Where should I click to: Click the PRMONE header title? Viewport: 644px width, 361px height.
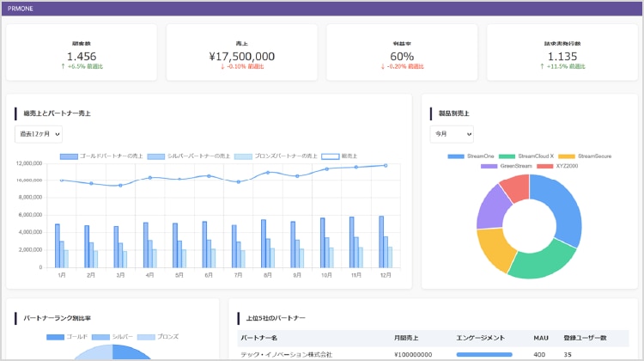click(21, 8)
